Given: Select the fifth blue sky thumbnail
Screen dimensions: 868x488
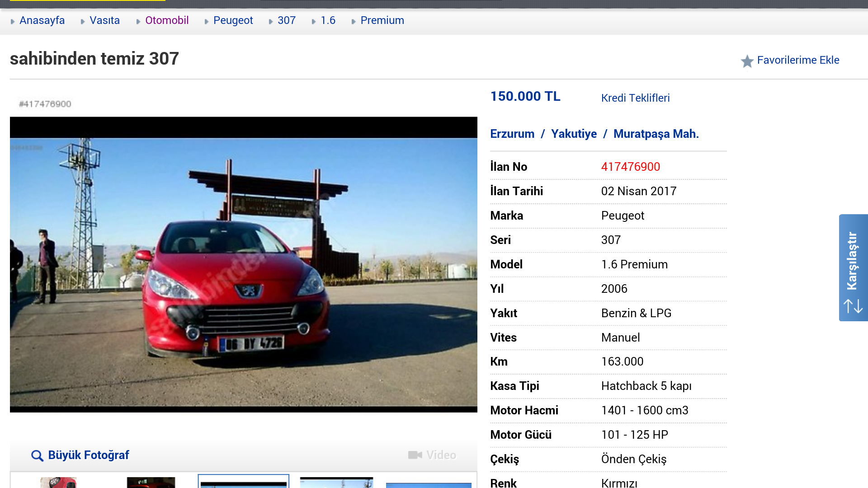Looking at the screenshot, I should tap(429, 485).
